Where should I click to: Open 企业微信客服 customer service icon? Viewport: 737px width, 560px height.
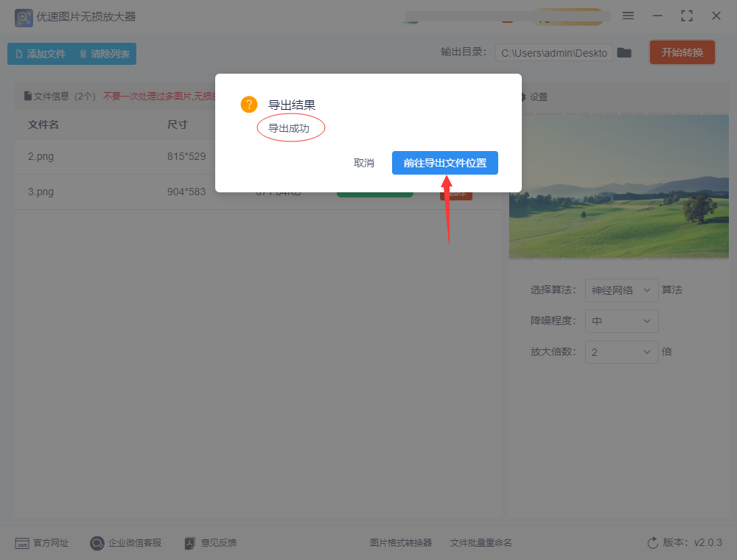pyautogui.click(x=97, y=543)
